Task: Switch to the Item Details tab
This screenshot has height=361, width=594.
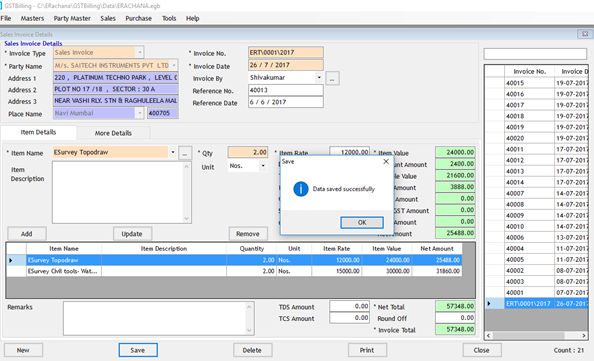Action: (38, 132)
